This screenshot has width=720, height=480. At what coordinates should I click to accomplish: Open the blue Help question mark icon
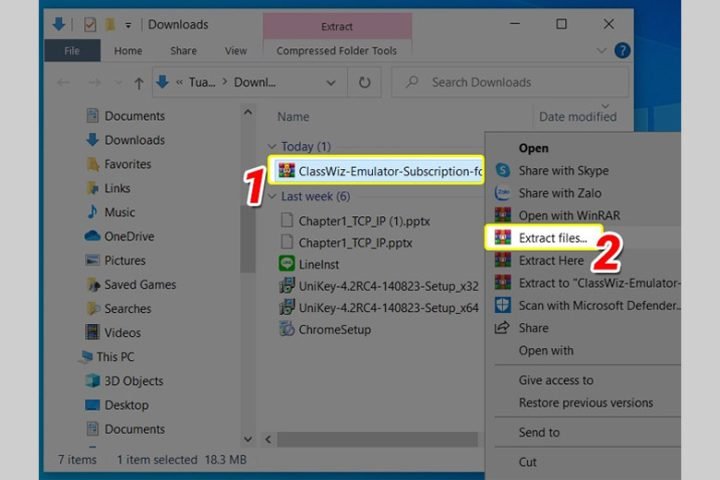coord(621,50)
